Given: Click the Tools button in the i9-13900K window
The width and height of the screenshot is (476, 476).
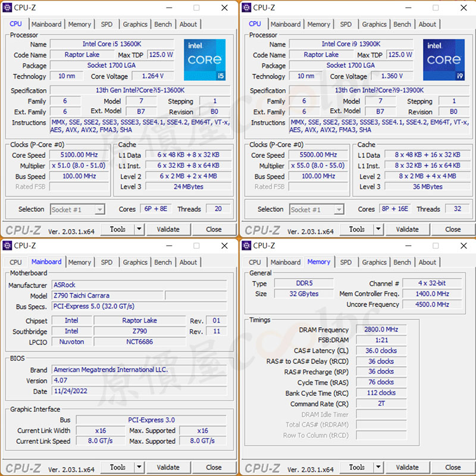Looking at the screenshot, I should [x=357, y=229].
